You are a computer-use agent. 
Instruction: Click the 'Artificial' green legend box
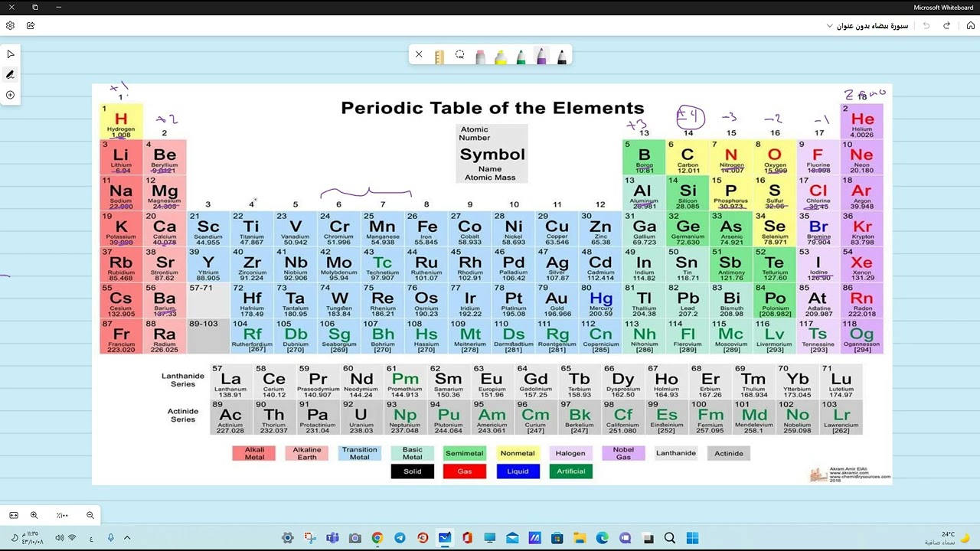[x=570, y=471]
